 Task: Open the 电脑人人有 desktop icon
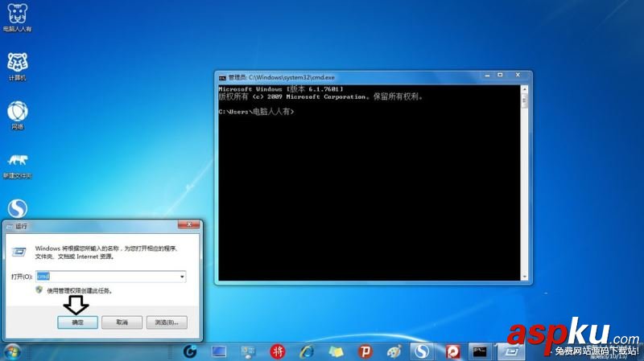[x=17, y=18]
